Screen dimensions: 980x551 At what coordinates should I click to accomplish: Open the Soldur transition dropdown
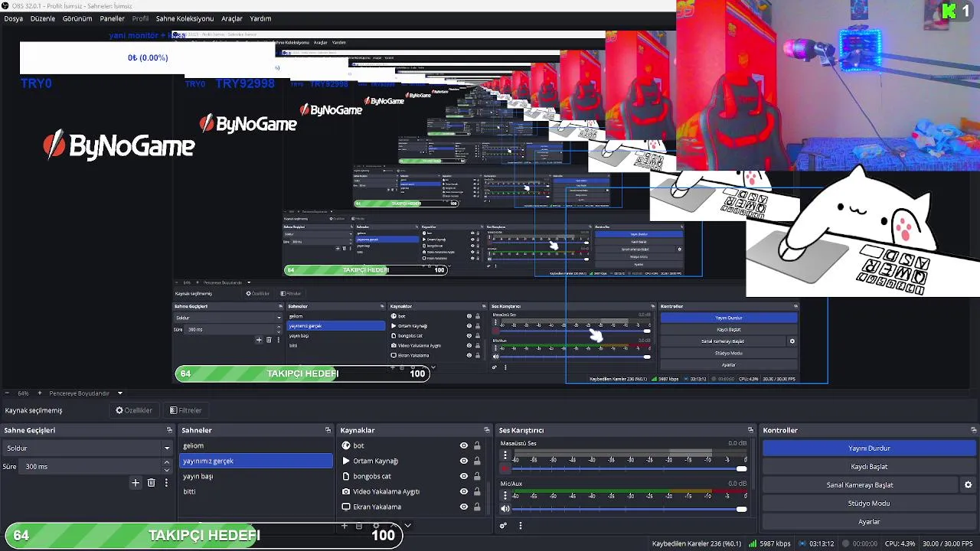pos(87,448)
